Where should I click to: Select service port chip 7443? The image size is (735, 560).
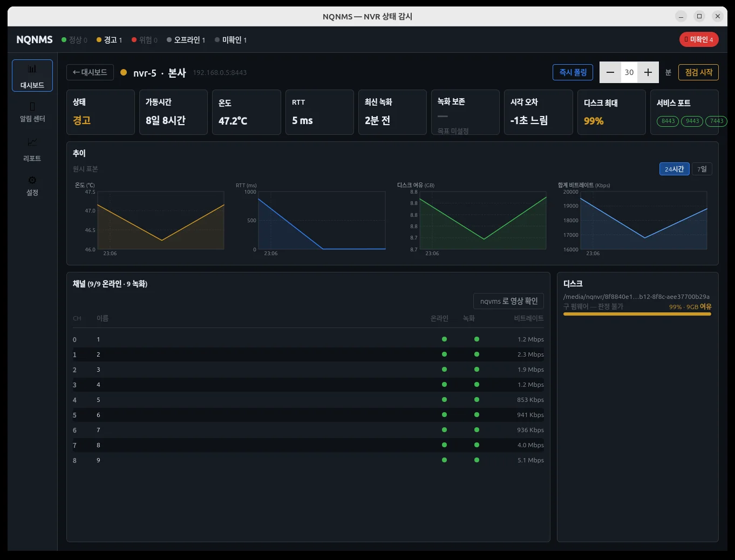(717, 121)
